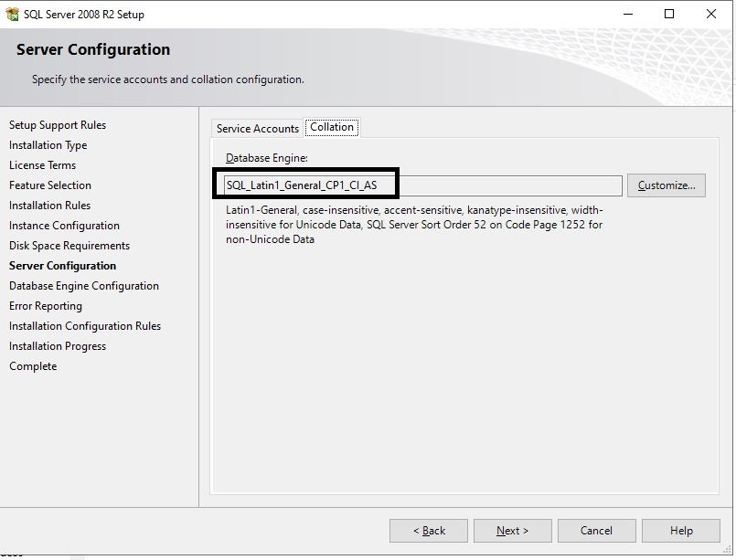This screenshot has height=560, width=736.
Task: Select Database Engine Configuration step
Action: coord(83,286)
